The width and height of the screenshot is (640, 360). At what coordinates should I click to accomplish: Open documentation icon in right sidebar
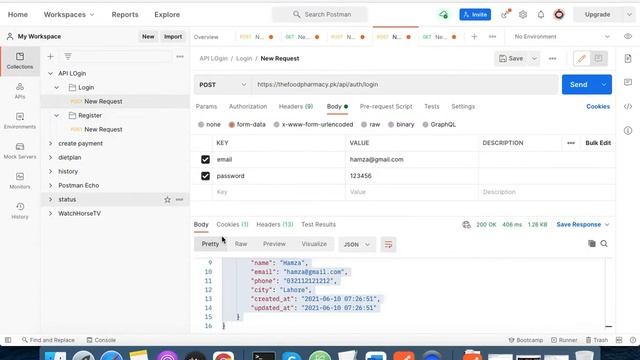click(x=628, y=59)
